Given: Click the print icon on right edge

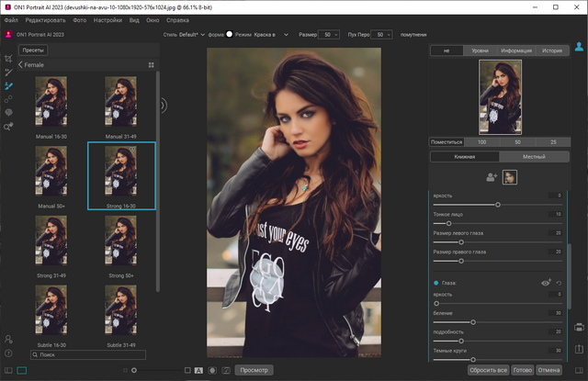Looking at the screenshot, I should tap(579, 327).
